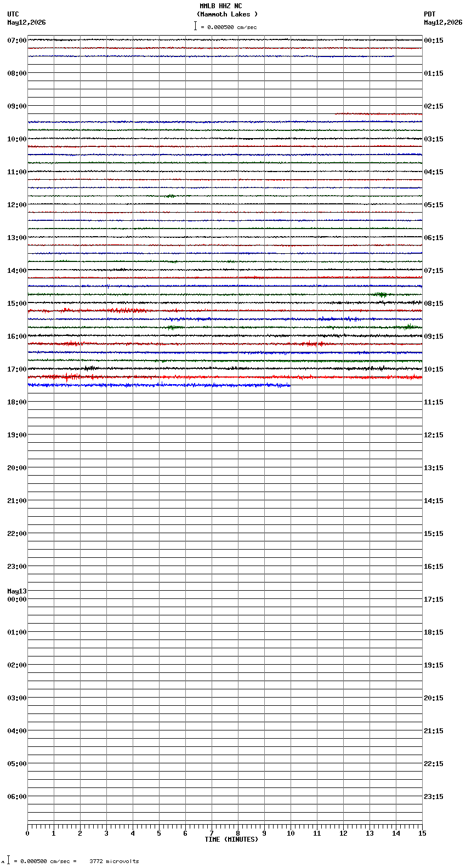Screen dimensions: 466x868
Task: Click the '11:15' PDT time label
Action: (434, 402)
